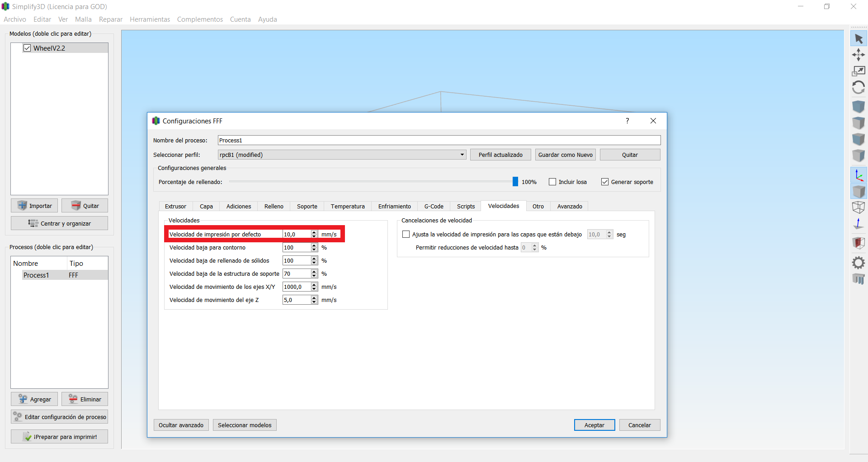The width and height of the screenshot is (868, 462).
Task: Enable Ajusta la velocidad de impresión checkbox
Action: click(x=406, y=234)
